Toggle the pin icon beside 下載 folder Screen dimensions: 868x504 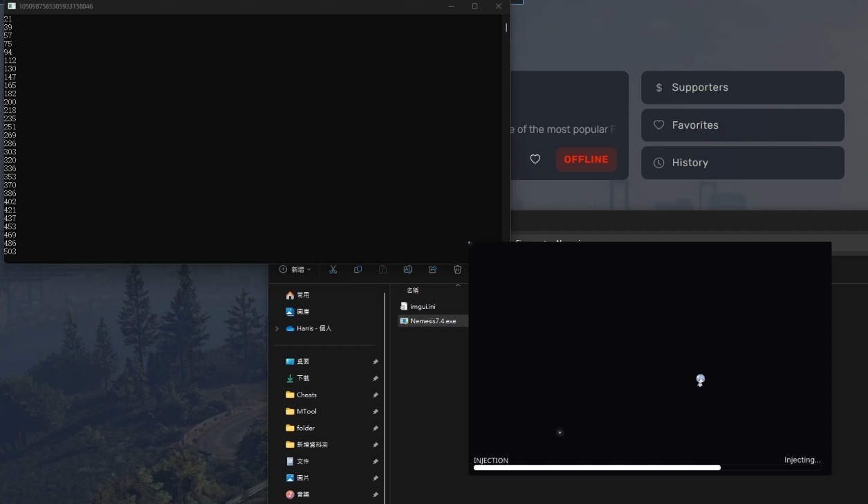[x=375, y=378]
